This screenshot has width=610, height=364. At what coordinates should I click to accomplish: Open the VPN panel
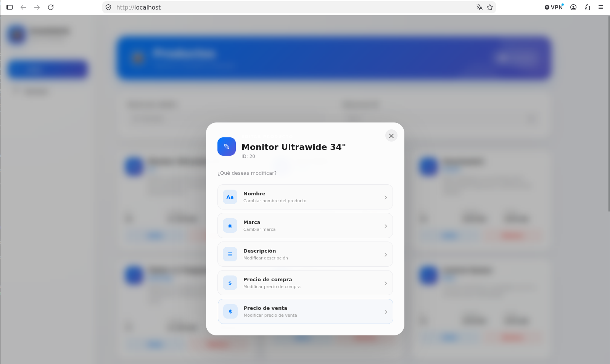[x=554, y=7]
